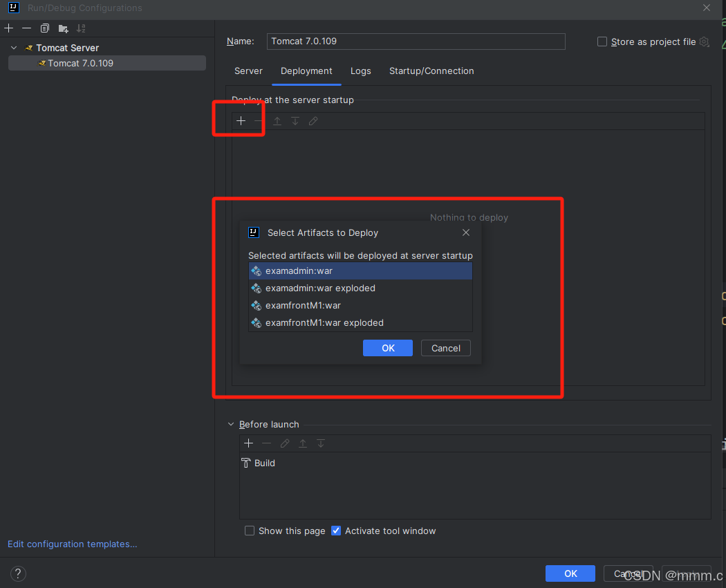Viewport: 726px width, 588px height.
Task: Open the Startup/Connection tab
Action: (431, 71)
